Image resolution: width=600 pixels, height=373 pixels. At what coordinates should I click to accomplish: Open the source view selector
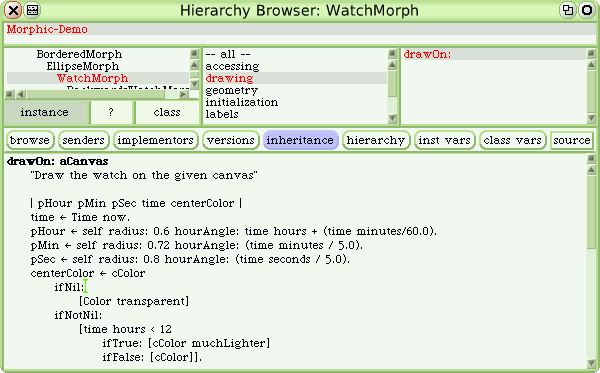click(x=572, y=140)
